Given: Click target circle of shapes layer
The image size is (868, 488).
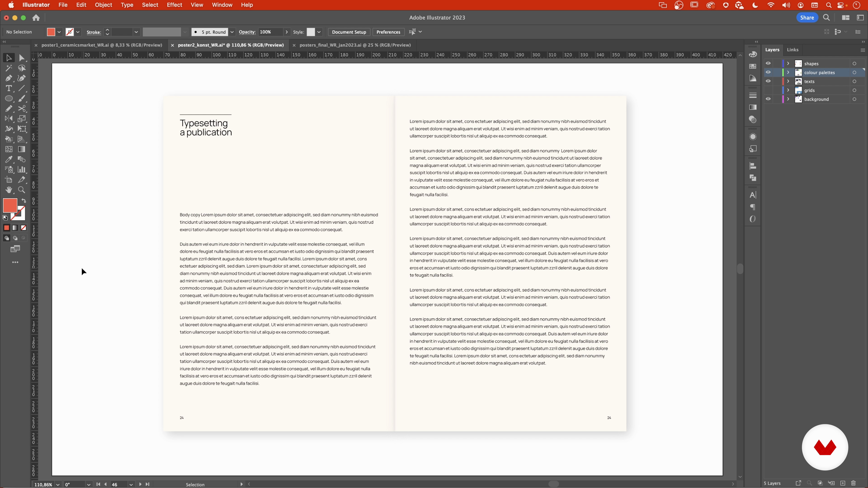Looking at the screenshot, I should [854, 64].
